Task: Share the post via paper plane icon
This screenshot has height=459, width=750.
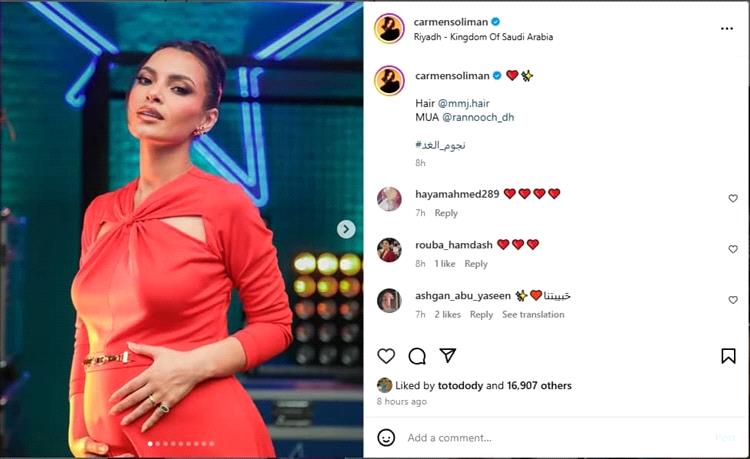Action: pos(448,355)
